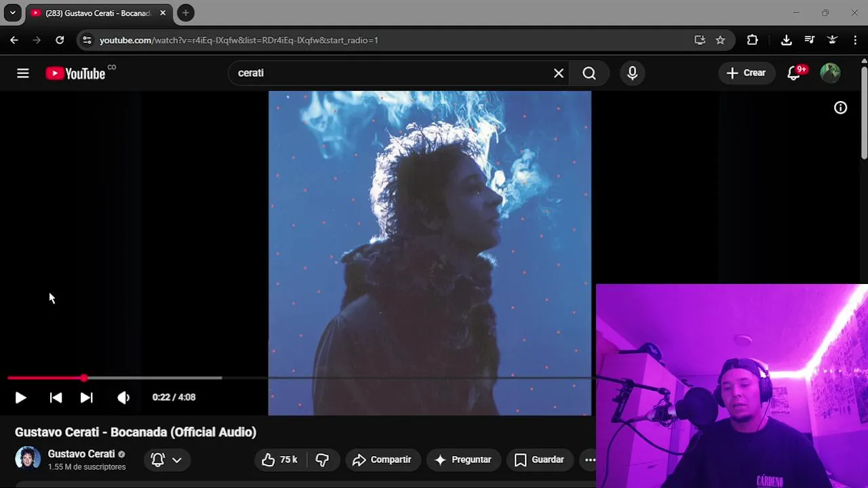868x488 pixels.
Task: View site information icon in address bar
Action: (87, 40)
